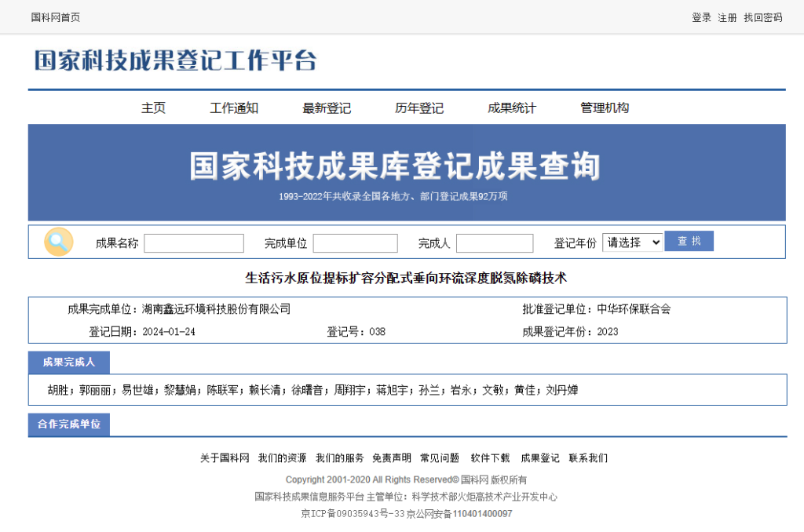Click the 国科网首页 link
The image size is (804, 532).
click(56, 17)
